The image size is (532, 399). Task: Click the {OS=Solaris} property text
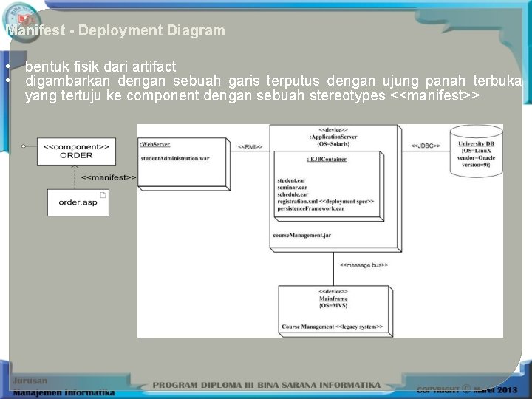click(x=333, y=144)
